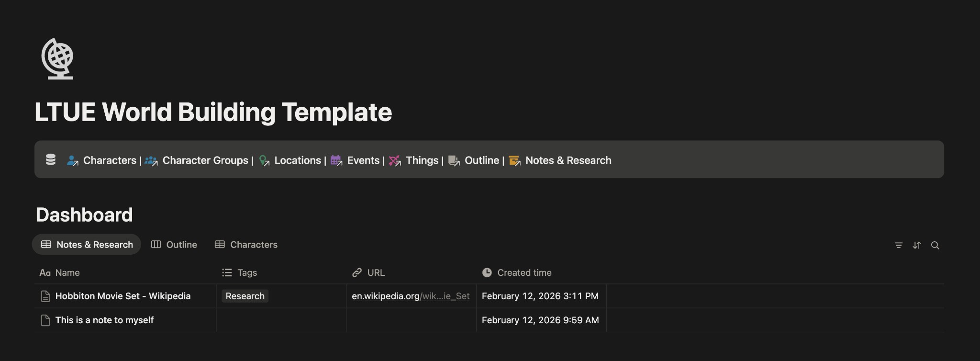Select the Notes & Research view tab

87,245
